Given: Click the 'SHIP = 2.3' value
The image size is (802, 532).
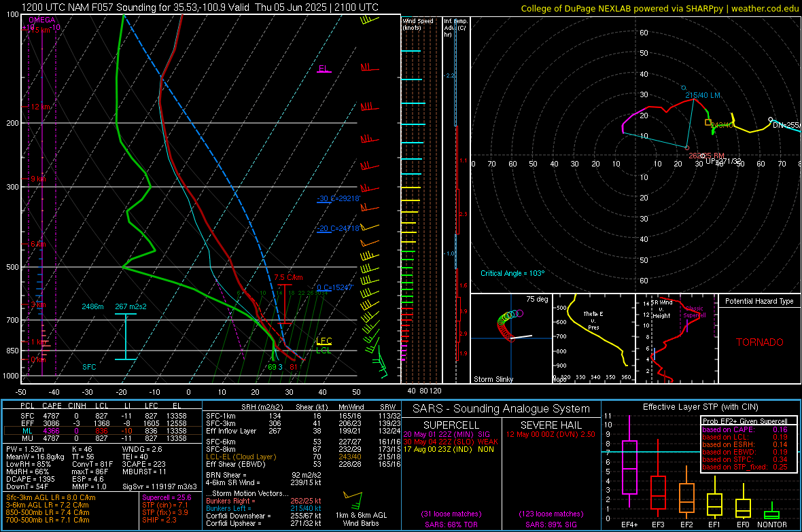Looking at the screenshot, I should coord(159,520).
